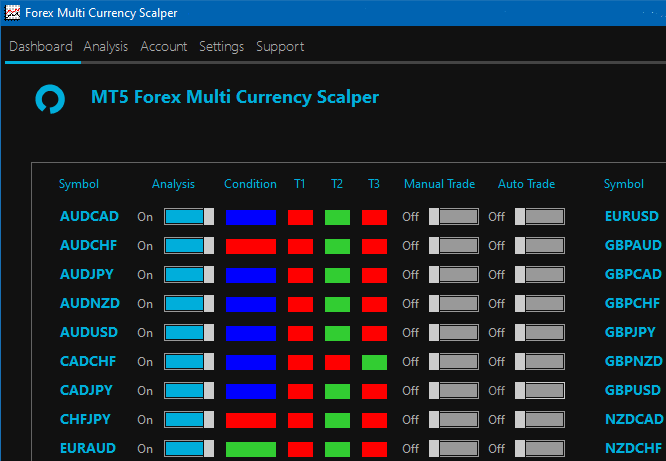Disable Analysis for the AUDNZD row
The height and width of the screenshot is (461, 666).
[189, 303]
